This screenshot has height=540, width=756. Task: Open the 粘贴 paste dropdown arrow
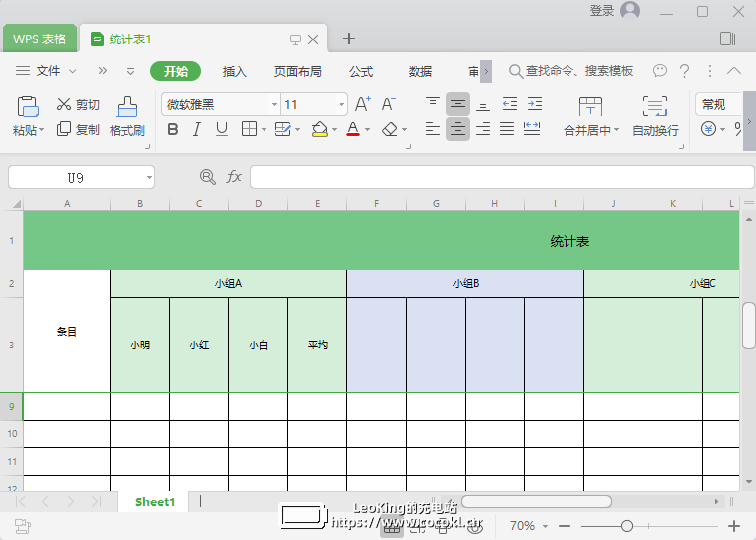pos(42,130)
